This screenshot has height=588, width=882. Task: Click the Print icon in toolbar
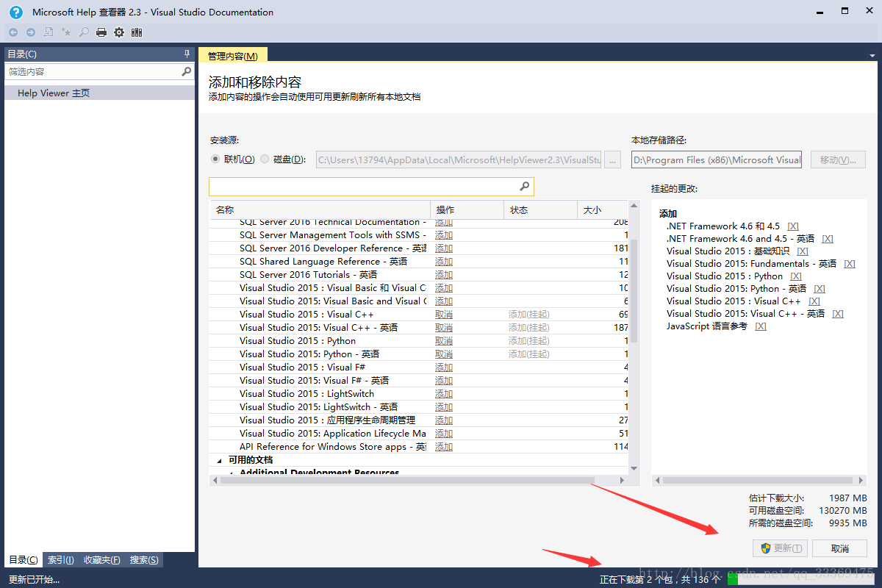click(x=101, y=32)
